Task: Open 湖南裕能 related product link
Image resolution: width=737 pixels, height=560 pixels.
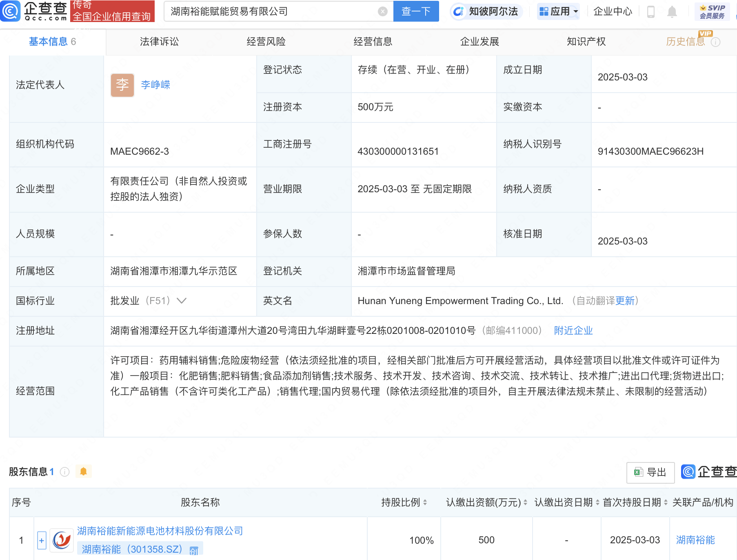Action: pos(695,540)
